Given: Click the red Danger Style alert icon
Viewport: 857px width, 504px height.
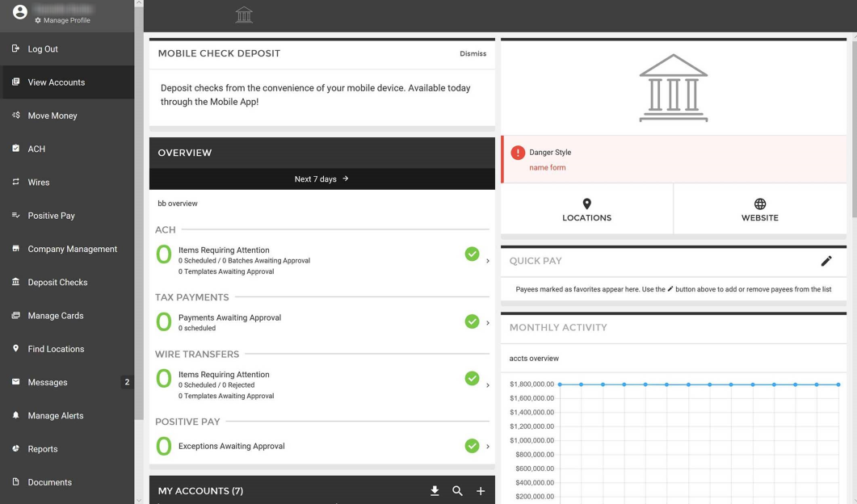Looking at the screenshot, I should click(518, 153).
